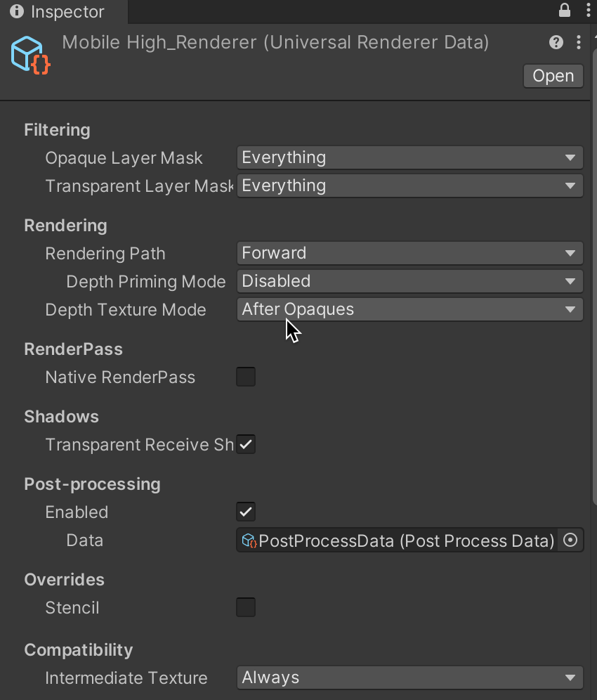Change the Rendering Path dropdown
The image size is (597, 700).
coord(410,253)
